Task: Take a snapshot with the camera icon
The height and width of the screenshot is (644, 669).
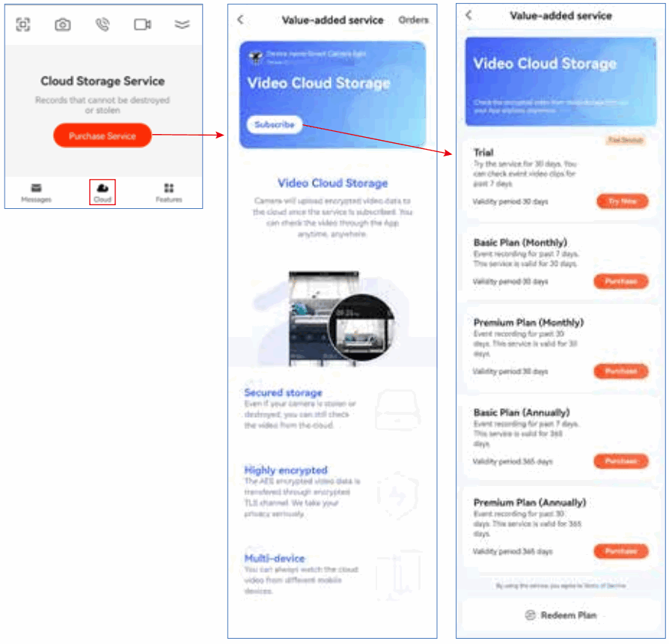Action: [x=63, y=25]
